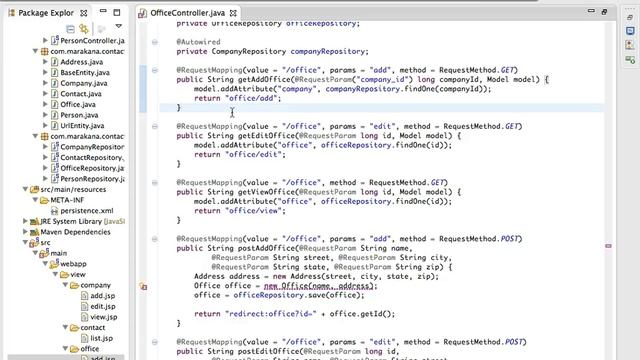Click "redirect:office?id=" string in code
This screenshot has height=360, width=640.
[271, 314]
